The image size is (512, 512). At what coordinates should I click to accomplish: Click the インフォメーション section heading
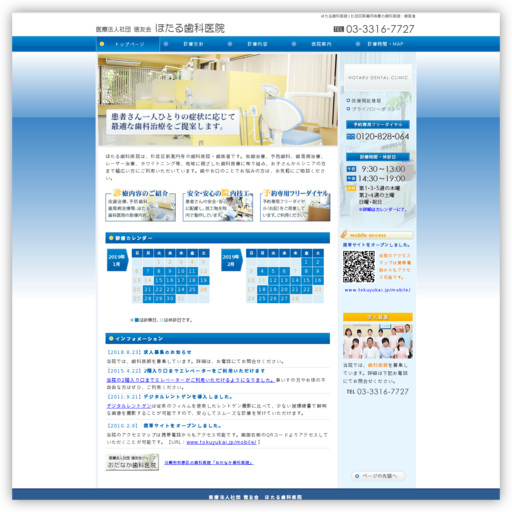point(218,339)
